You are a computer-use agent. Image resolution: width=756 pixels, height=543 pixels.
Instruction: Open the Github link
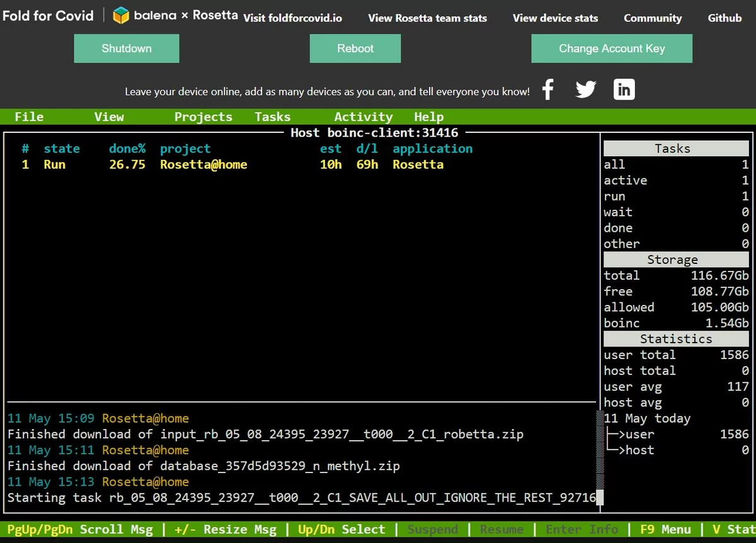[x=724, y=18]
